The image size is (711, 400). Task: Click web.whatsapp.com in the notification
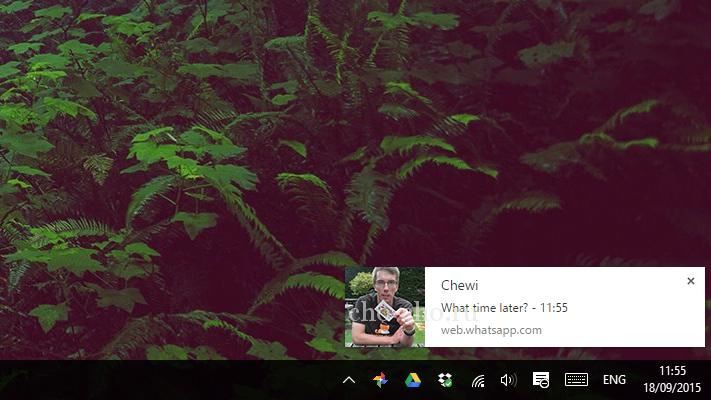(491, 330)
